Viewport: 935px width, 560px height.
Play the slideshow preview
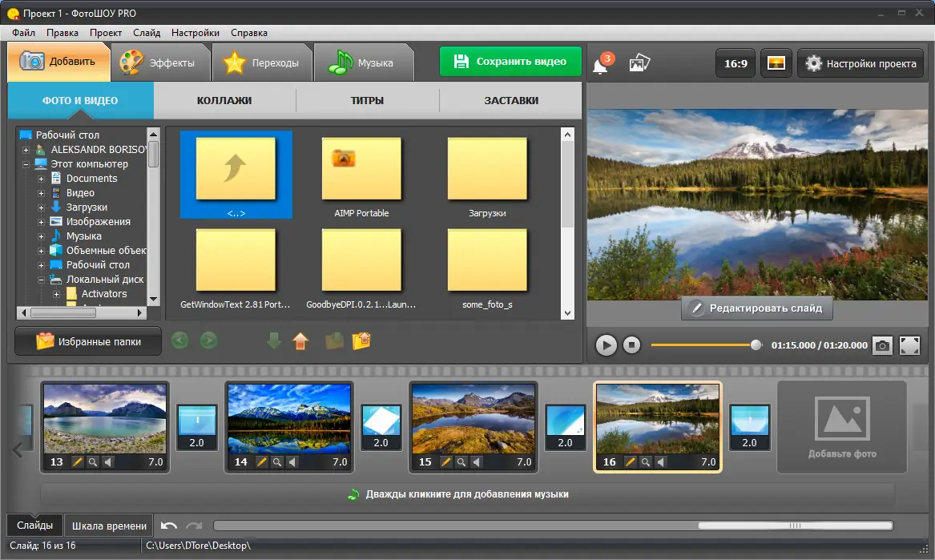click(606, 345)
